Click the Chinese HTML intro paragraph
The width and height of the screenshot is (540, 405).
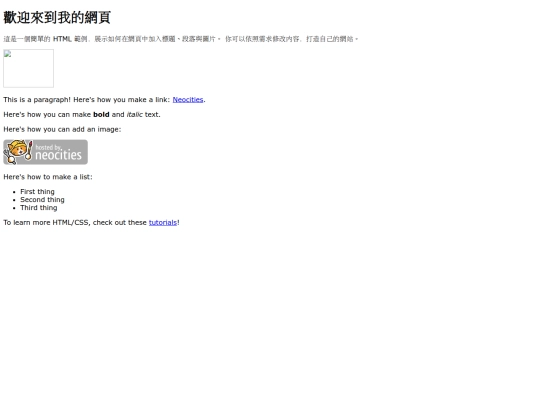click(x=181, y=39)
